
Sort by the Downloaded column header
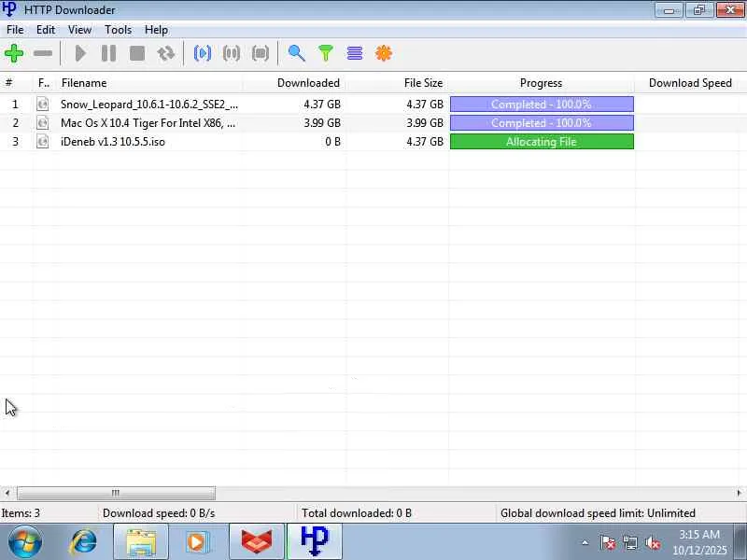coord(294,83)
